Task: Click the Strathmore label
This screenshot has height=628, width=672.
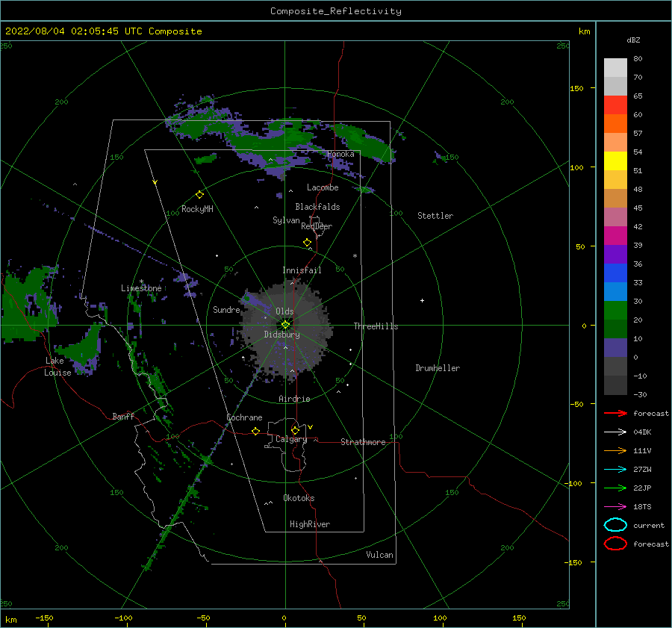Action: pyautogui.click(x=363, y=442)
